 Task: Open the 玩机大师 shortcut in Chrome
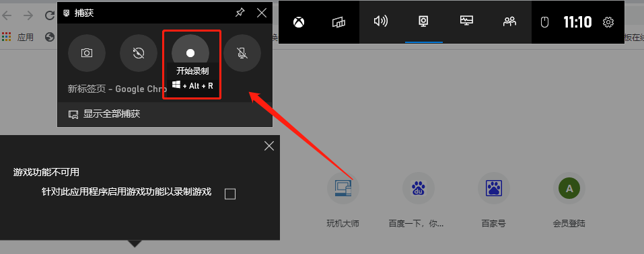343,200
